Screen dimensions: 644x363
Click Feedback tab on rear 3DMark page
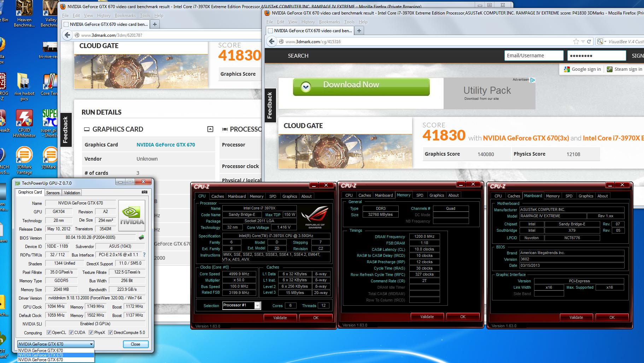(65, 130)
